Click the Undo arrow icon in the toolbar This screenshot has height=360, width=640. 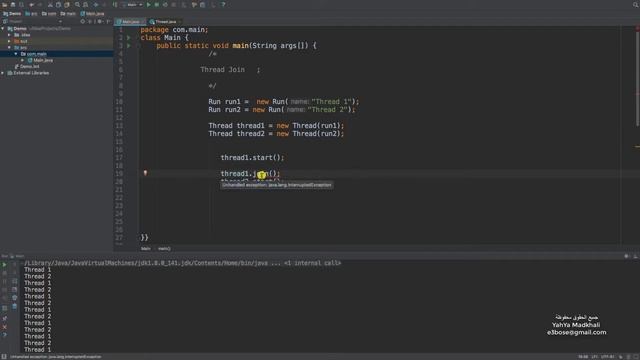[31, 4]
